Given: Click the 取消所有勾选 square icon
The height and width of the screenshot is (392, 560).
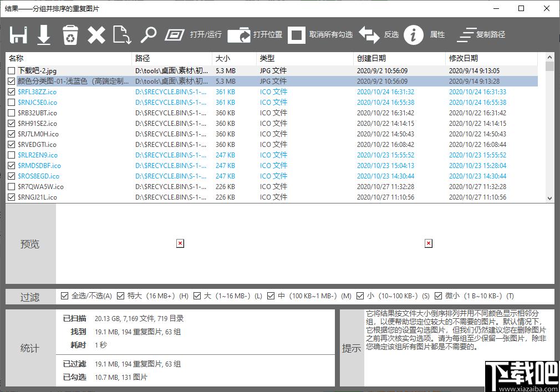Looking at the screenshot, I should coord(297,34).
